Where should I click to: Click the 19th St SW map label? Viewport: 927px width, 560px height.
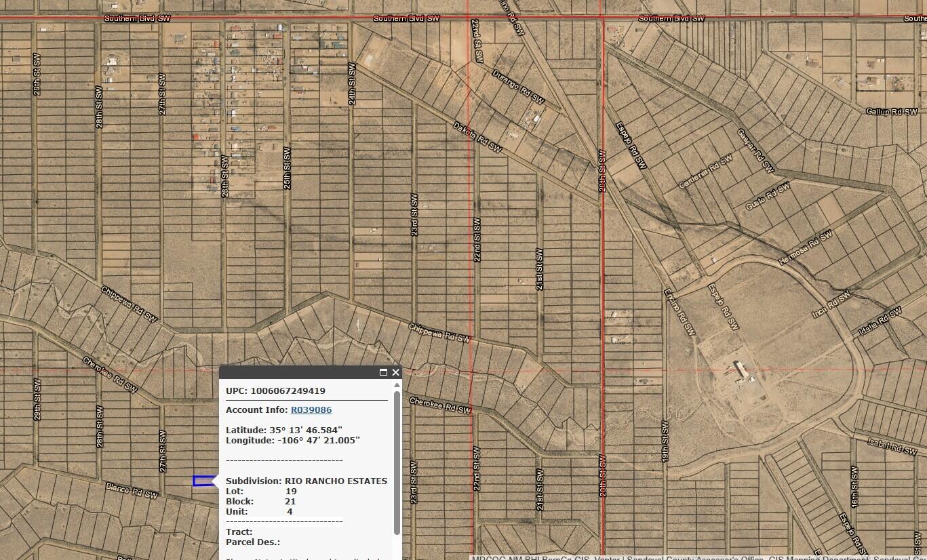[x=665, y=441]
